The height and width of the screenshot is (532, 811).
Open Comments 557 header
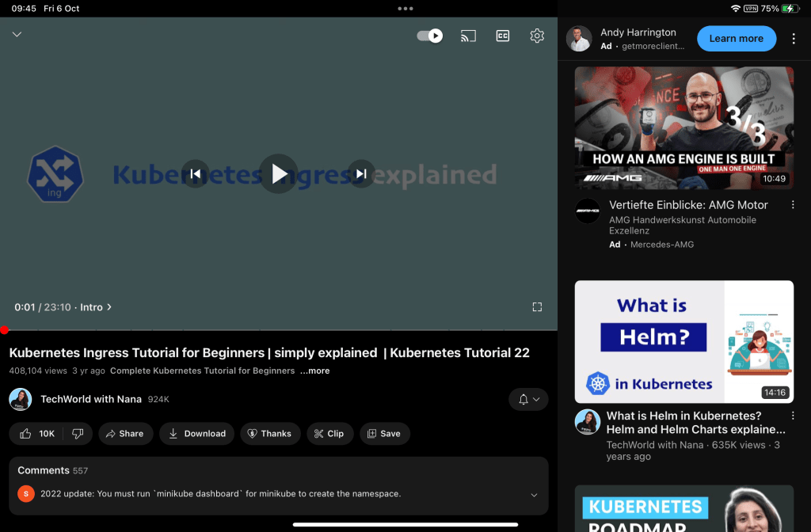tap(53, 470)
